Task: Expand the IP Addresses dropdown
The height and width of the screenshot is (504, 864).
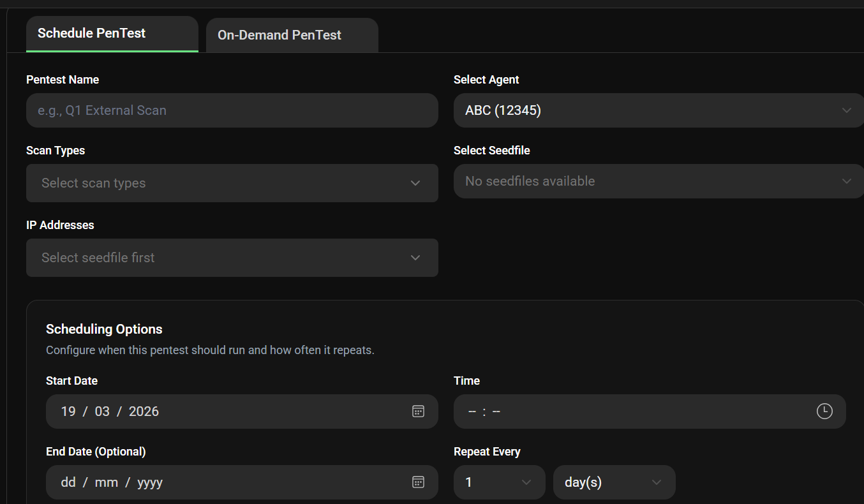Action: pos(232,258)
